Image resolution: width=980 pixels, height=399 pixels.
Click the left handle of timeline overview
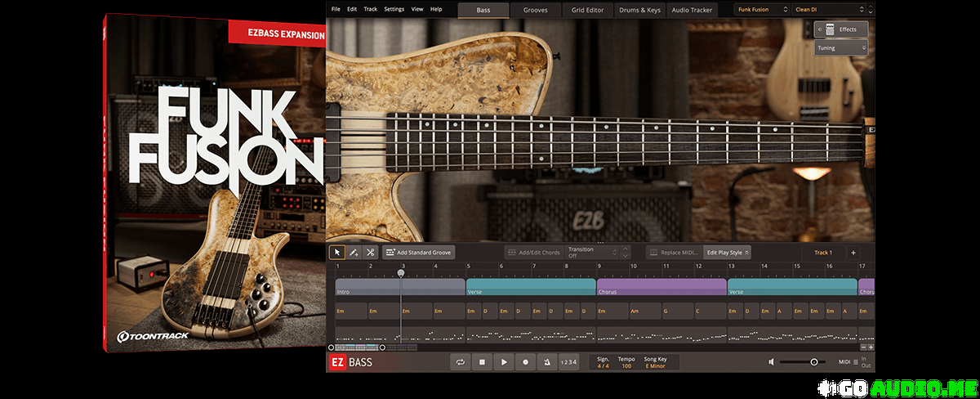pos(332,347)
